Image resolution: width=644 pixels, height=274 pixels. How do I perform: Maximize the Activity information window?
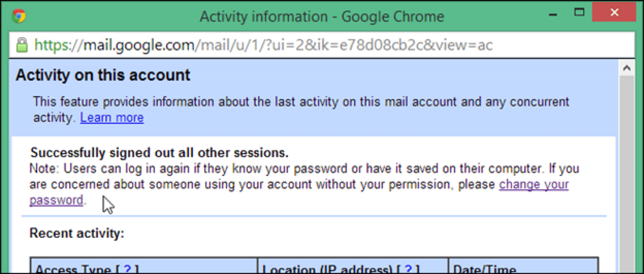pos(579,13)
